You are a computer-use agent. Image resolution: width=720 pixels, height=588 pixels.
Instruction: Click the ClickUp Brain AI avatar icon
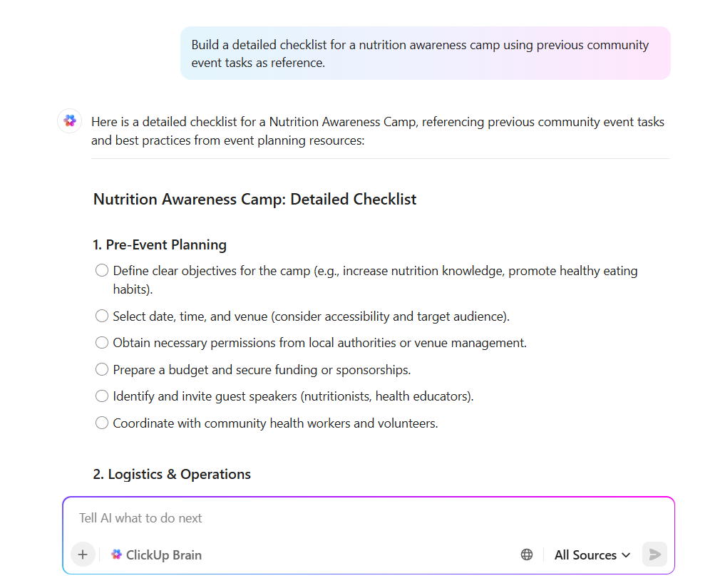(69, 120)
